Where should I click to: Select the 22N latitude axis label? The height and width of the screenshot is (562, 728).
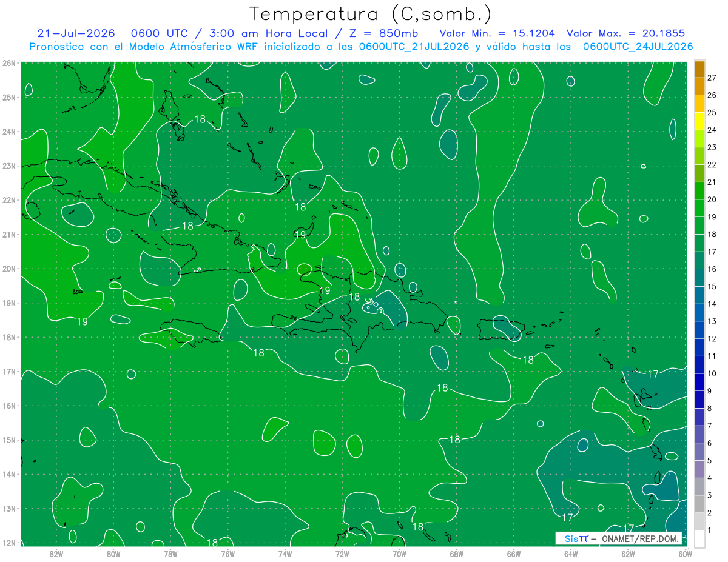click(x=9, y=200)
